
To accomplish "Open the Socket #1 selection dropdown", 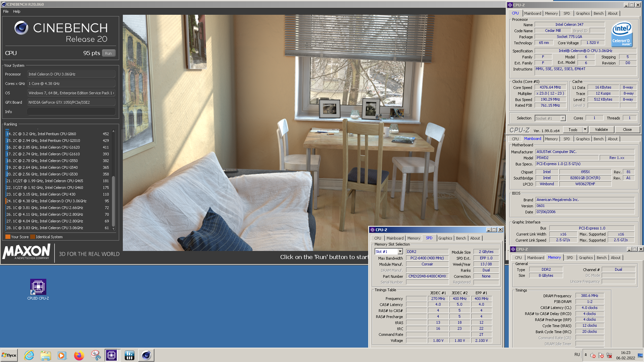I will pos(563,118).
